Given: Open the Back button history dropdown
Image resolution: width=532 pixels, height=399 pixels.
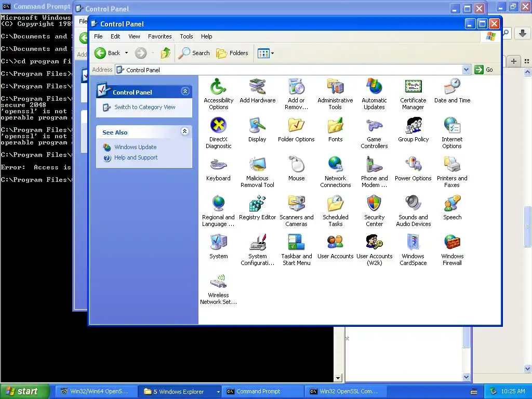Looking at the screenshot, I should 127,53.
